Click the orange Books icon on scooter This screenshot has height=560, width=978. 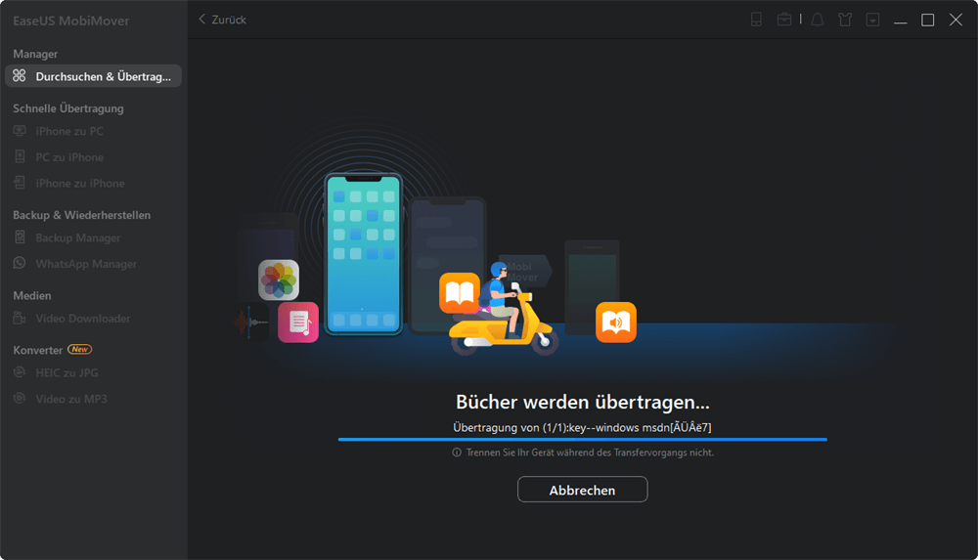pyautogui.click(x=460, y=292)
